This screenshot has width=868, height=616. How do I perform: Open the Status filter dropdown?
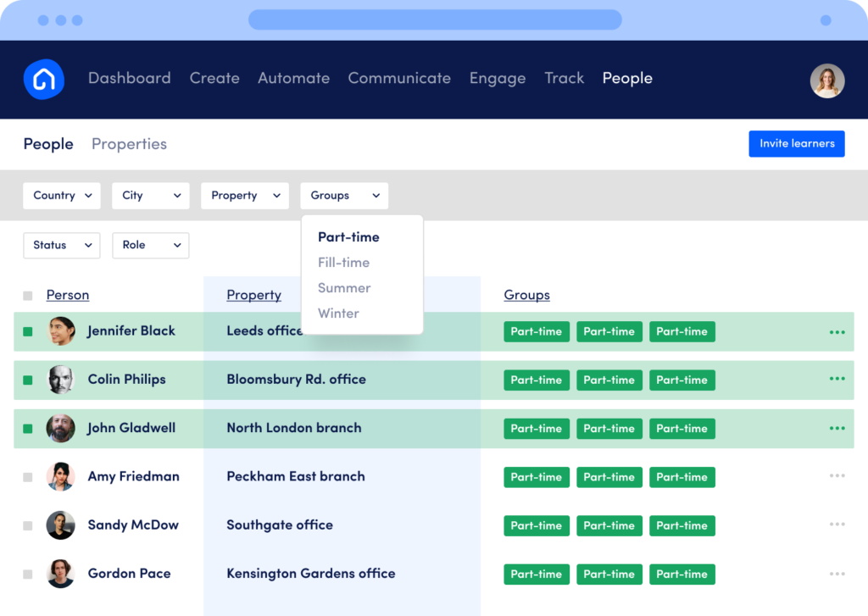click(x=62, y=245)
